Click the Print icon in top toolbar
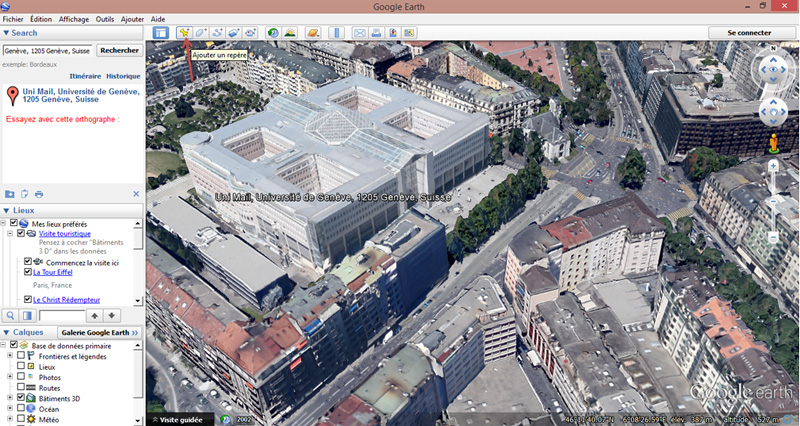 (376, 33)
